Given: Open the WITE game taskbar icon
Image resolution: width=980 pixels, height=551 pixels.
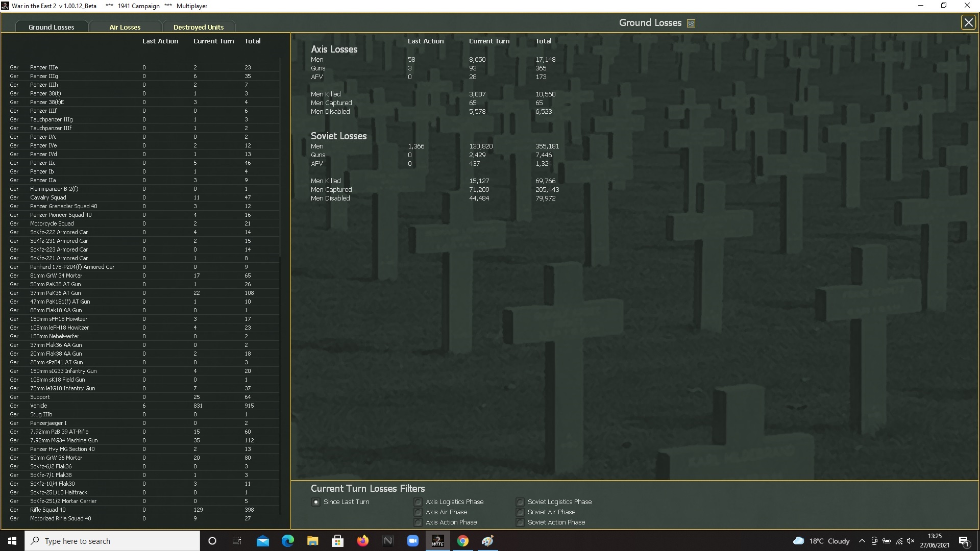Looking at the screenshot, I should point(437,541).
